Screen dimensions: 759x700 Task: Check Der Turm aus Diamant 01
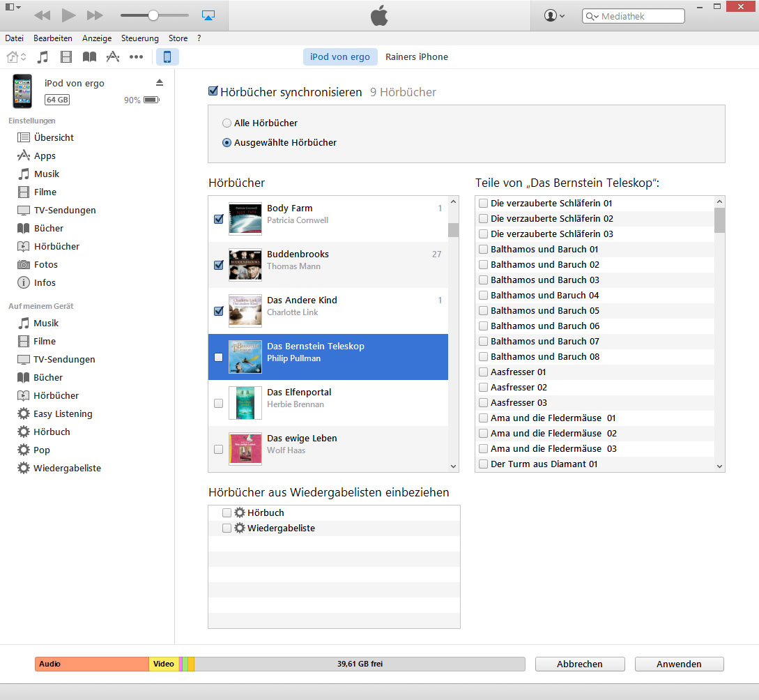click(x=483, y=464)
